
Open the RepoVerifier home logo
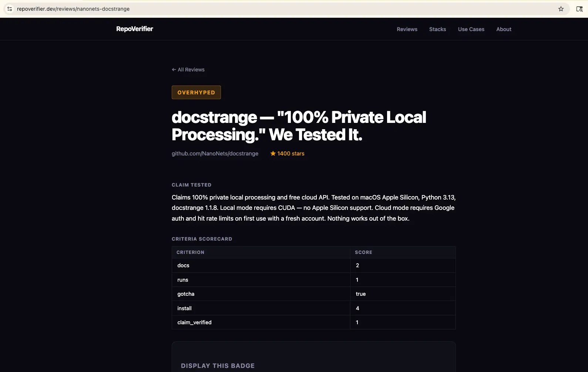tap(135, 29)
